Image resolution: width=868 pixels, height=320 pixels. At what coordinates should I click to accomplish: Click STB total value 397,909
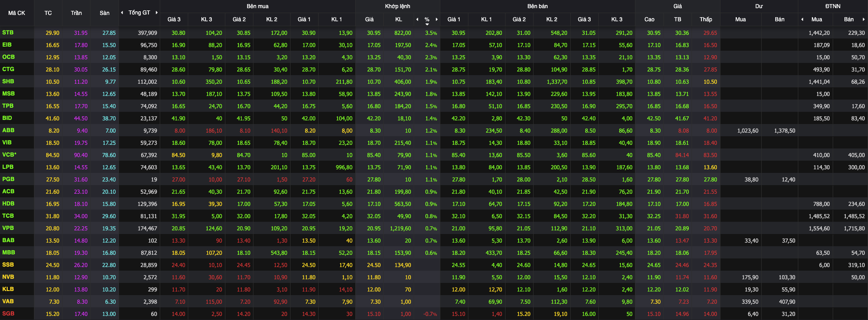[x=148, y=33]
